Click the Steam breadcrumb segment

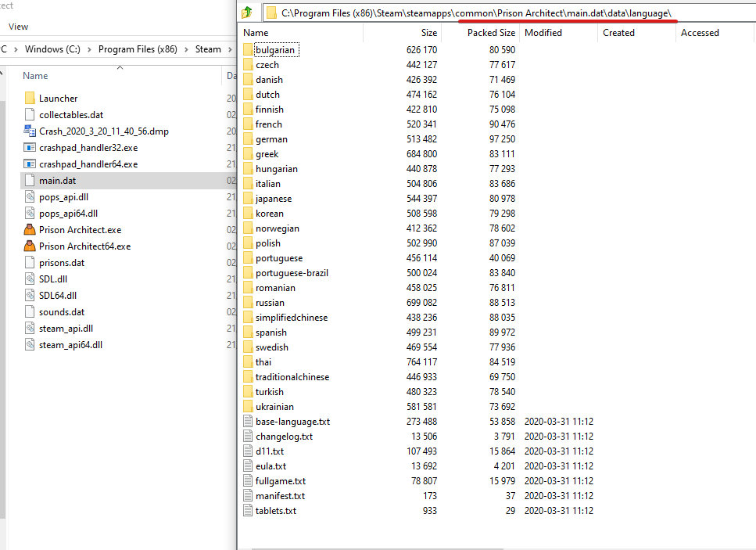point(208,49)
